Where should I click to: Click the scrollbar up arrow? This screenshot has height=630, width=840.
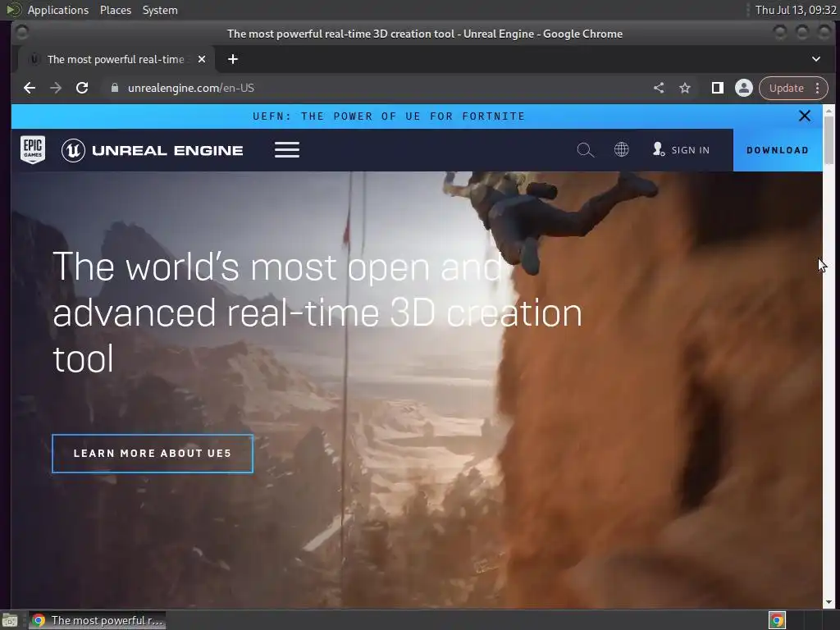click(829, 111)
